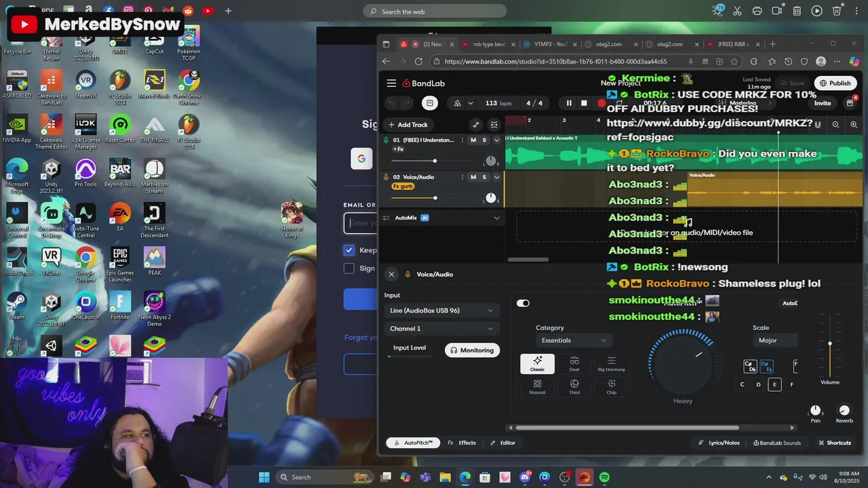Screen dimensions: 868x488
Task: Expand track 01 options chevron
Action: click(x=496, y=140)
